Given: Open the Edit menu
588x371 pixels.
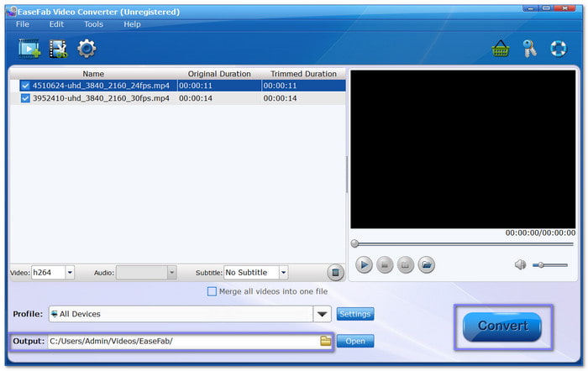Looking at the screenshot, I should click(56, 24).
